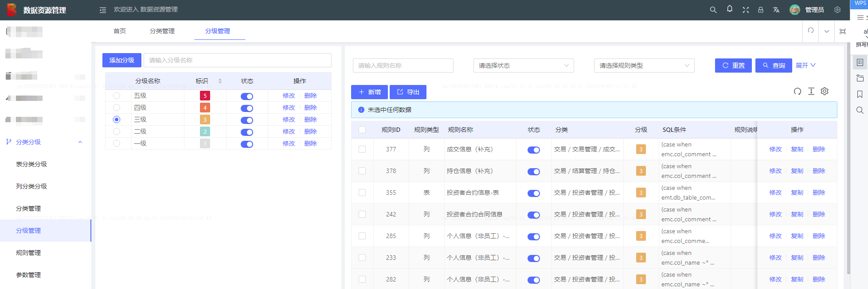Open the 请选择状态 dropdown
The width and height of the screenshot is (868, 289).
click(524, 66)
